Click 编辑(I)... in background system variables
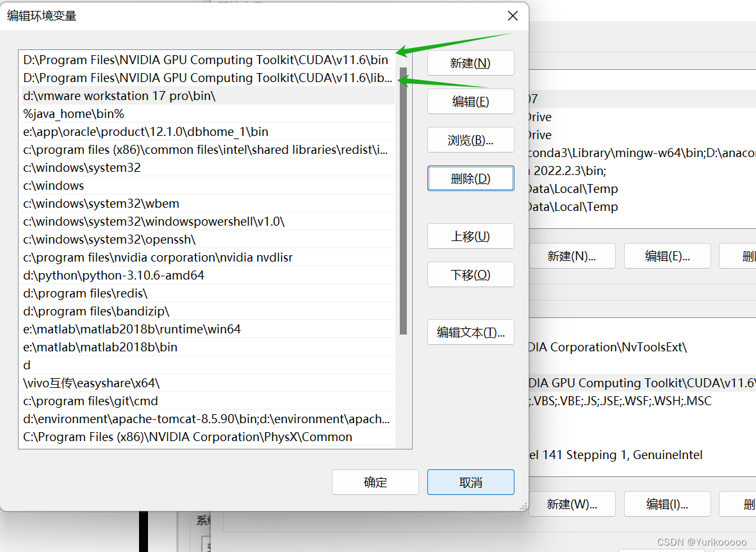Viewport: 756px width, 552px height. 668,504
